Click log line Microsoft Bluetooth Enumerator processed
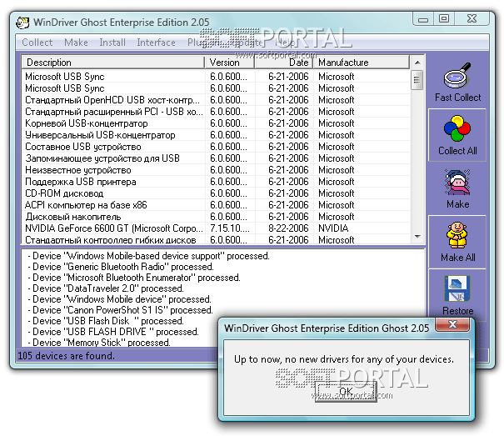Viewport: 504px width, 436px height. point(134,278)
